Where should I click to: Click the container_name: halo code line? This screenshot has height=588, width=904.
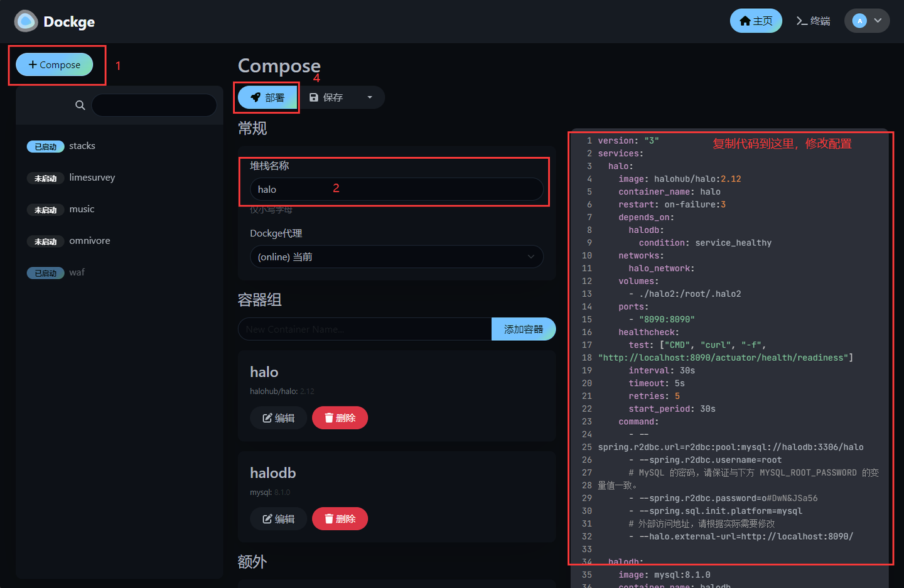[x=669, y=191]
